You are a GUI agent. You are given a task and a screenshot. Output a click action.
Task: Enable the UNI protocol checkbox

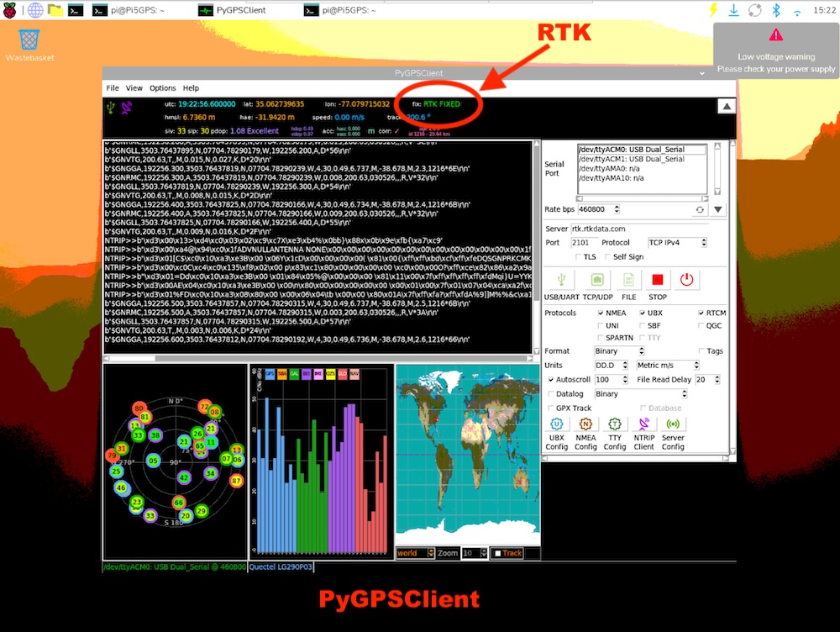(x=601, y=325)
